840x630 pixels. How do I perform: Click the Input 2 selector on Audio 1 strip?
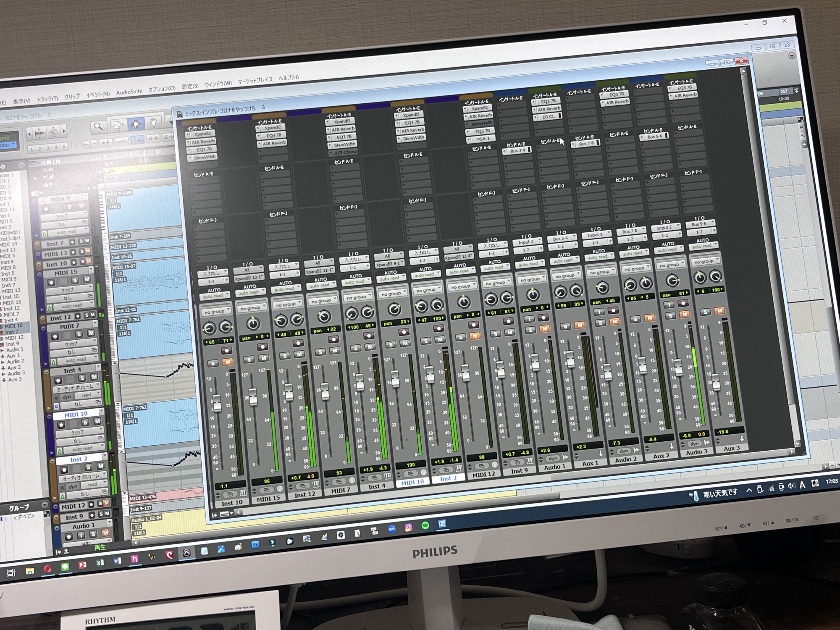tap(526, 242)
